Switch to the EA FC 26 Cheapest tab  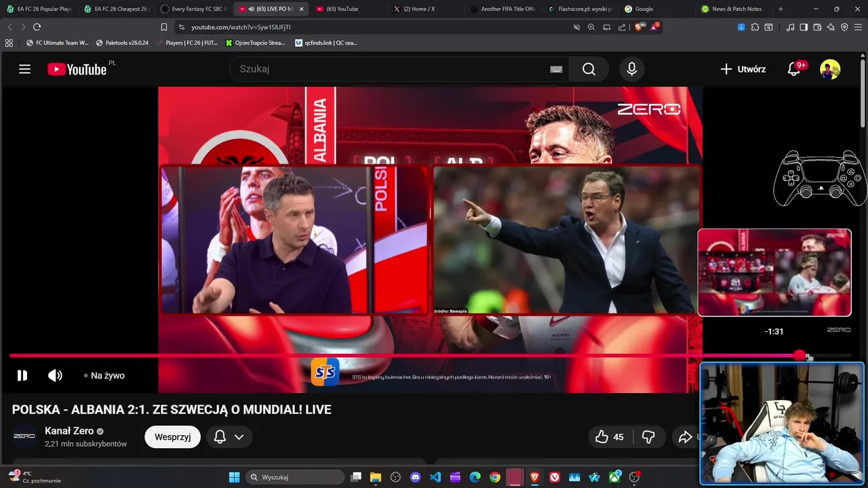pos(117,9)
